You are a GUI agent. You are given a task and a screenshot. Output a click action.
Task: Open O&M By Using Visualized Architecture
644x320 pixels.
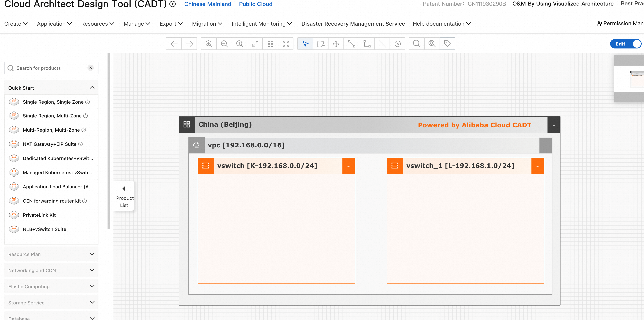(x=563, y=4)
